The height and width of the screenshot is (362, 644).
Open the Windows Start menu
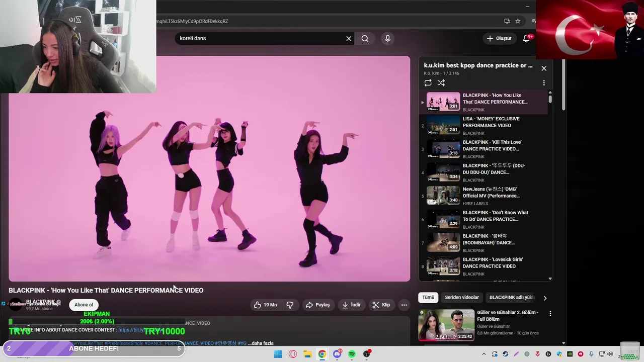[x=278, y=354]
